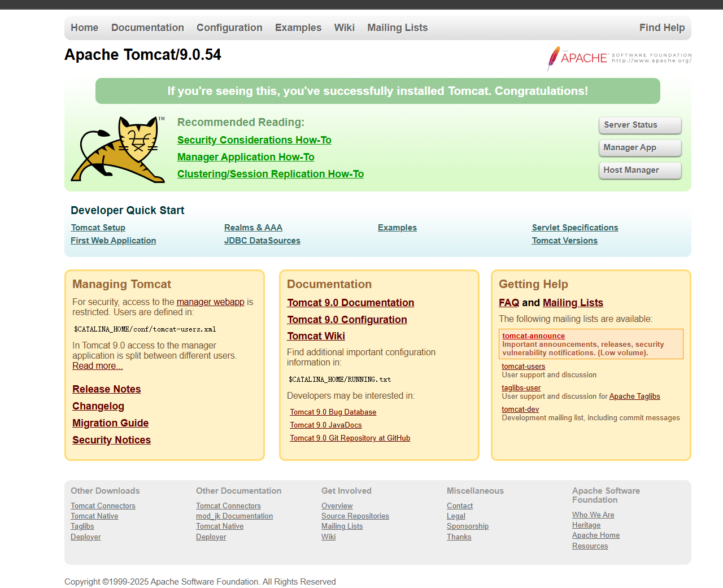Open Security Considerations How-To link

point(254,140)
